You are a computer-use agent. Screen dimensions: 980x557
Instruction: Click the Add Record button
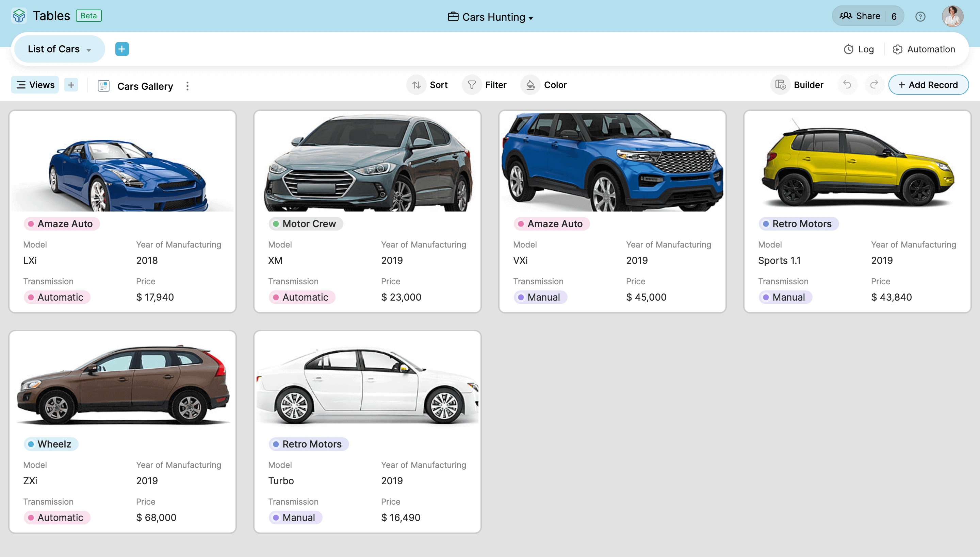(928, 85)
